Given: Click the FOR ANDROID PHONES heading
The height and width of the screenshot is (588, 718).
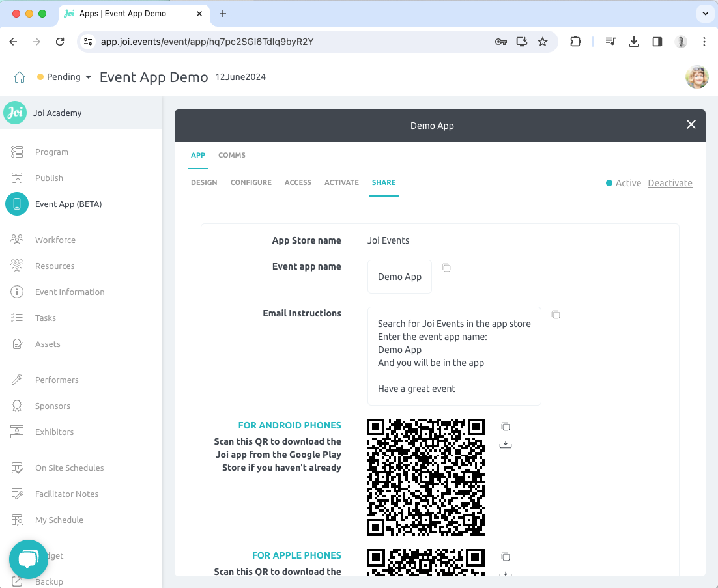Looking at the screenshot, I should click(289, 425).
